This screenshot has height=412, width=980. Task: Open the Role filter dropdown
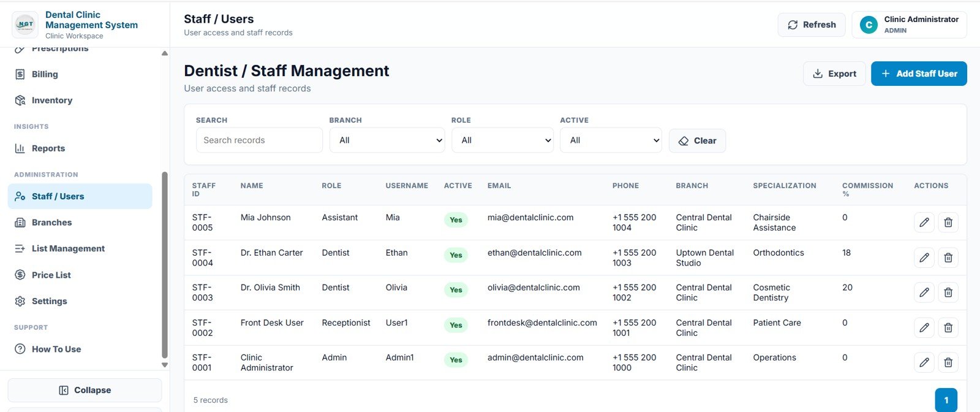tap(502, 140)
